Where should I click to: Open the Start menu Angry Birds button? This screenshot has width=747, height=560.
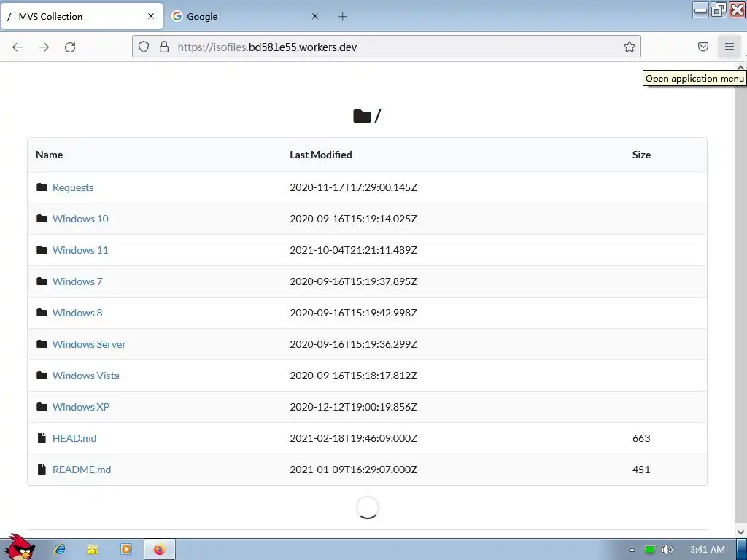(19, 548)
